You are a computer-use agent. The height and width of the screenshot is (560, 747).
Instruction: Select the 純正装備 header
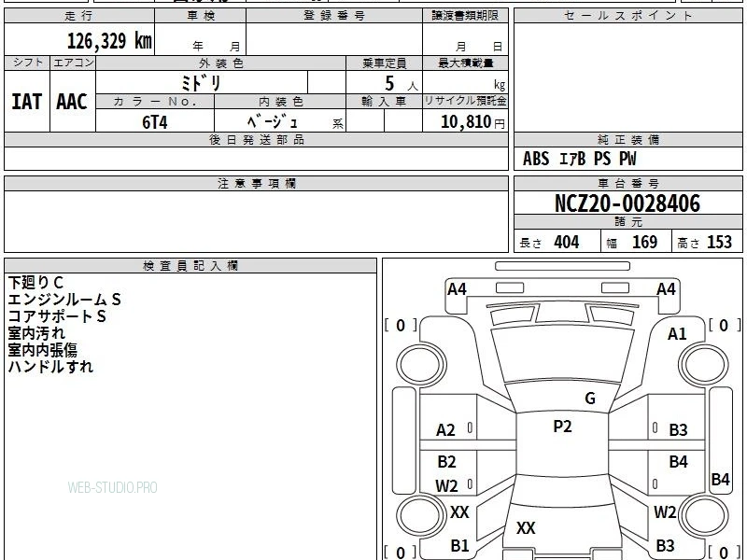[627, 139]
